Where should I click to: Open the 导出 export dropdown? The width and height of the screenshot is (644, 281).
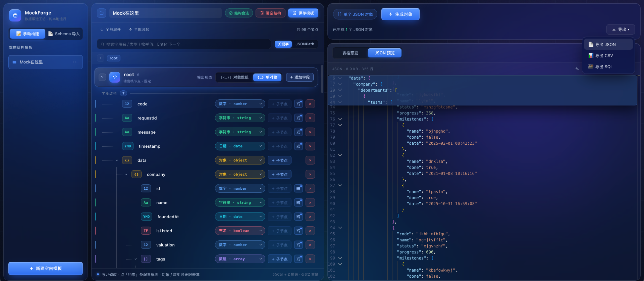(621, 30)
